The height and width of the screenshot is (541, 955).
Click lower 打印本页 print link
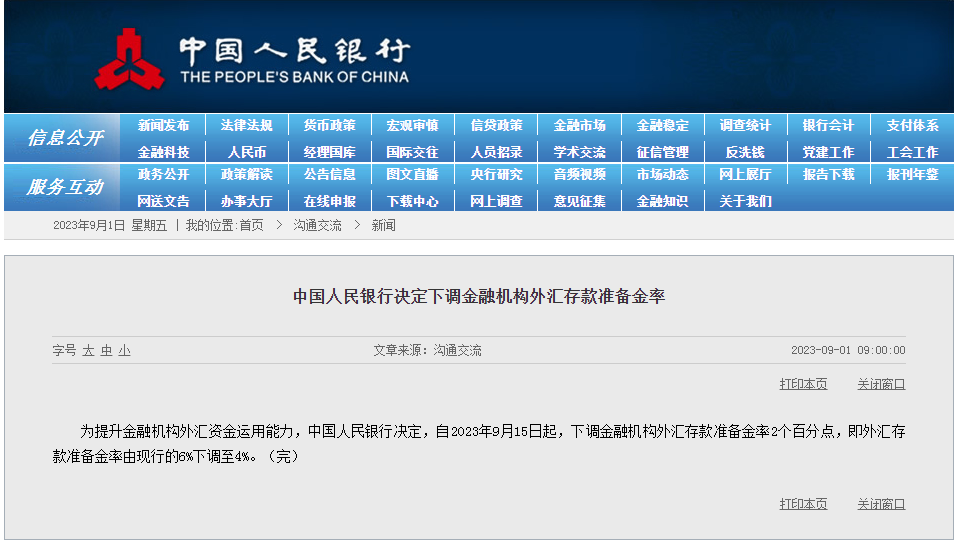pyautogui.click(x=803, y=504)
